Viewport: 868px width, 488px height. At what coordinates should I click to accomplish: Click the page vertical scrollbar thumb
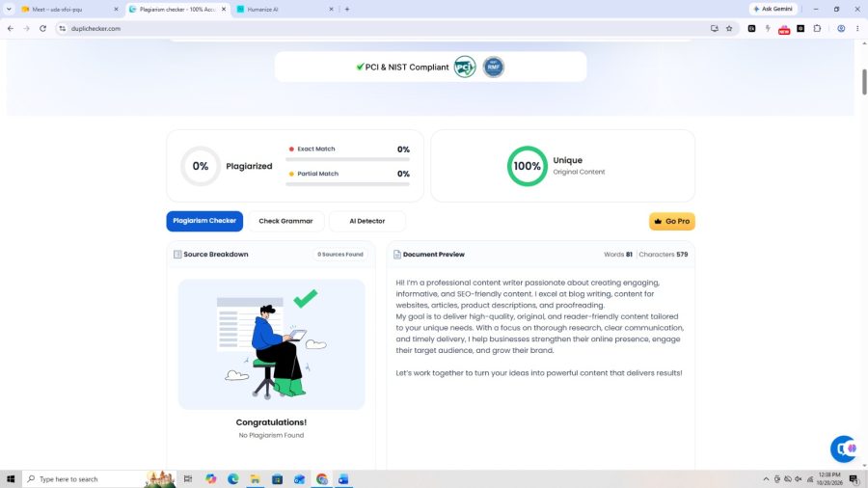864,81
